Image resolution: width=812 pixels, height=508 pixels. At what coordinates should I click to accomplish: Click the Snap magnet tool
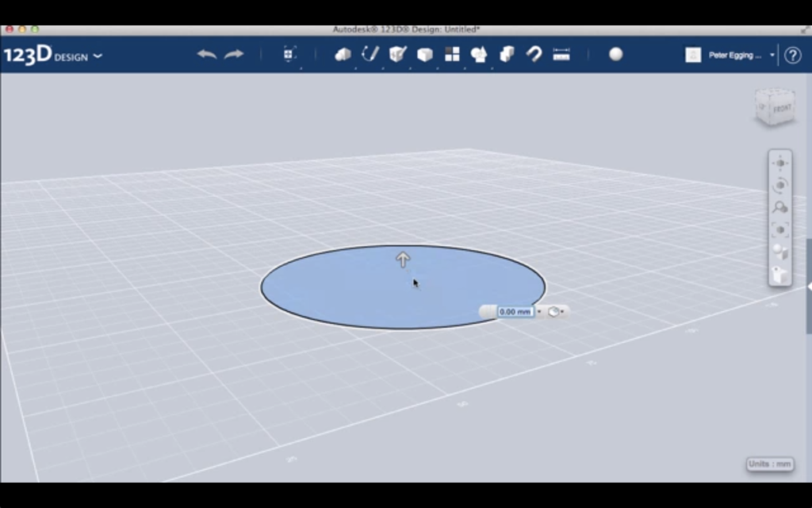(533, 54)
